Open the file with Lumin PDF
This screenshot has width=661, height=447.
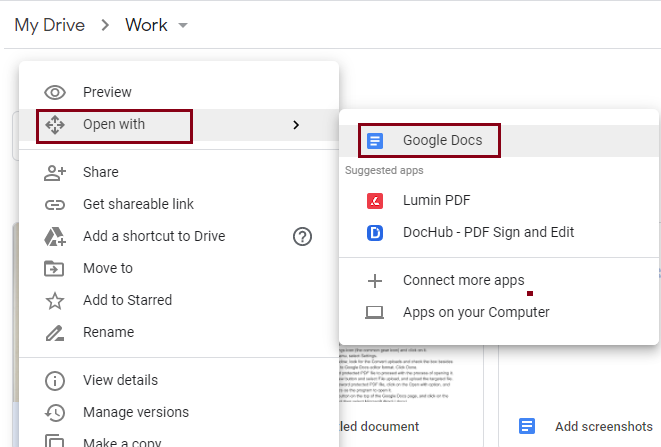point(499,201)
